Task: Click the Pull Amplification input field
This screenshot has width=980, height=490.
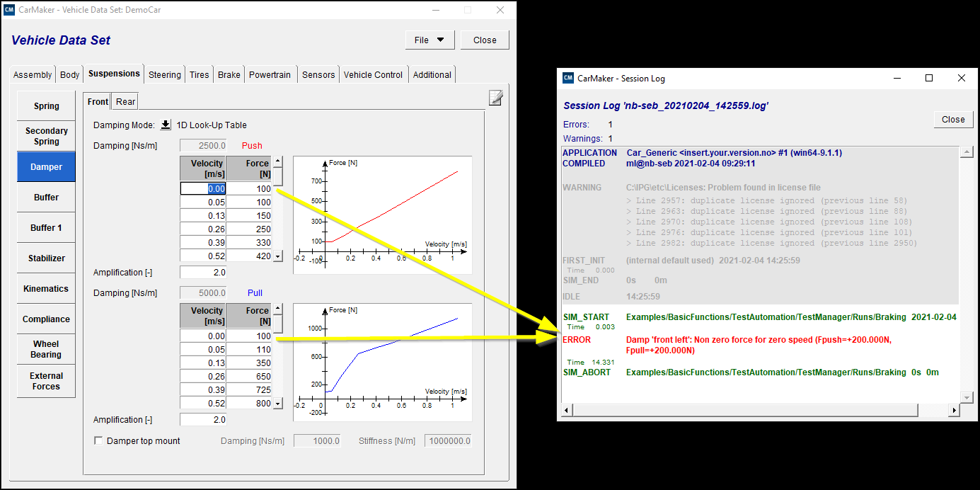Action: [x=203, y=420]
